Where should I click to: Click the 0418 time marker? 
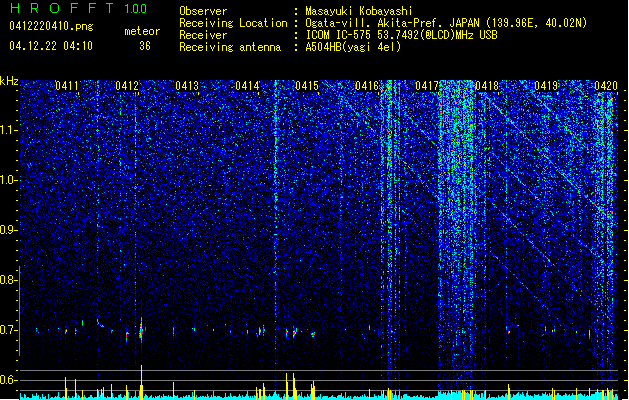[487, 86]
